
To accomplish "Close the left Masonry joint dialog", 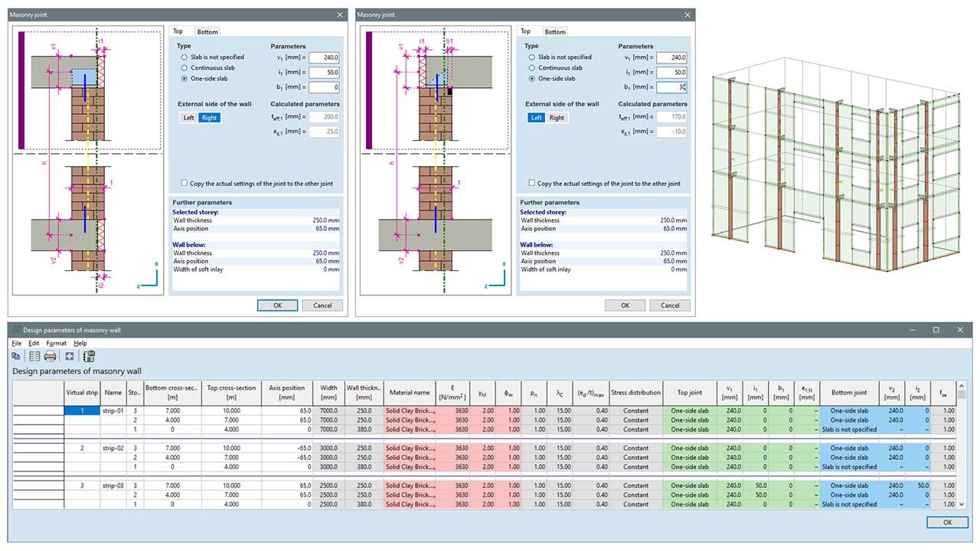I will click(x=340, y=15).
